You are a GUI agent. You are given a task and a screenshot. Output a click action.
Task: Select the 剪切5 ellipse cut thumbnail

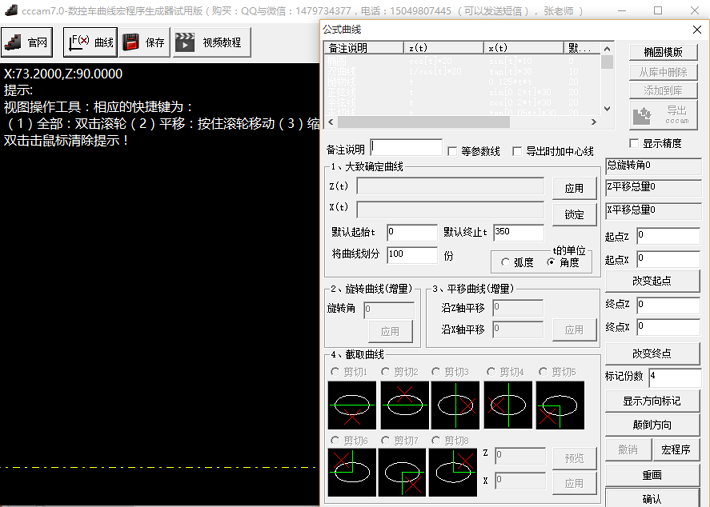(x=560, y=405)
